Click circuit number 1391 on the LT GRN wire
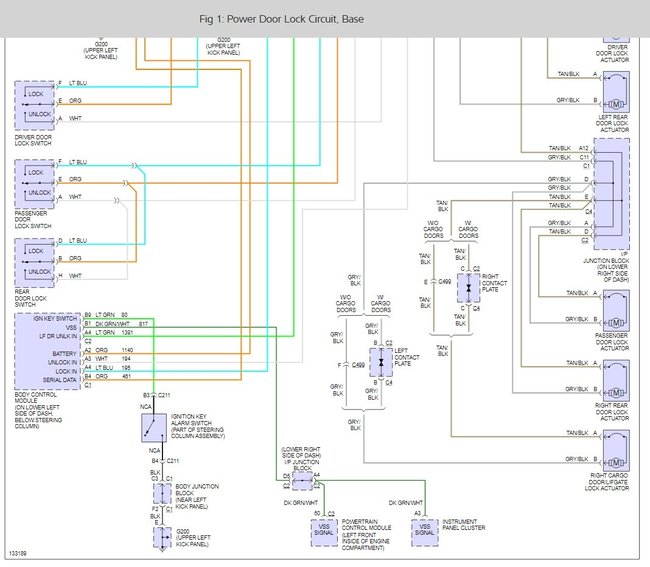650x567 pixels. click(x=127, y=332)
